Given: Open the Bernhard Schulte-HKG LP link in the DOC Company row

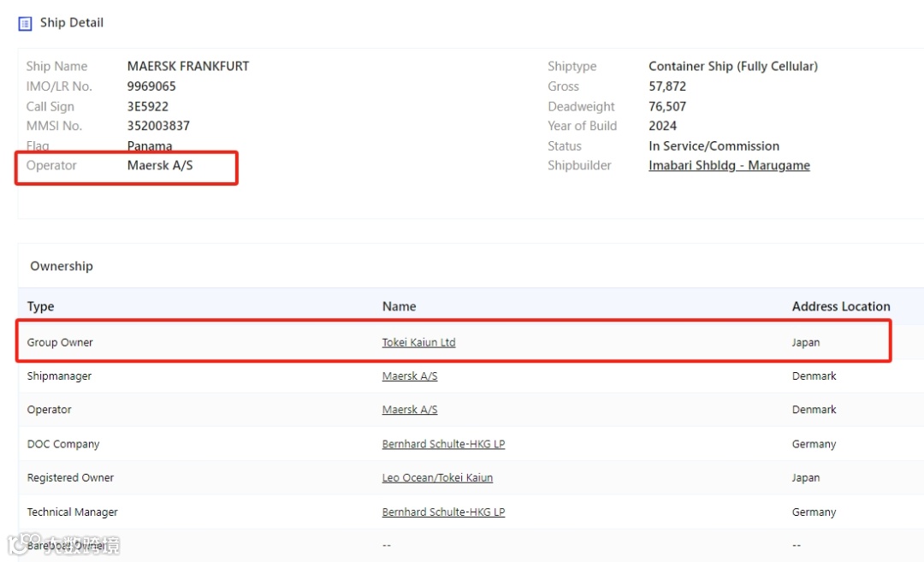Looking at the screenshot, I should [443, 444].
